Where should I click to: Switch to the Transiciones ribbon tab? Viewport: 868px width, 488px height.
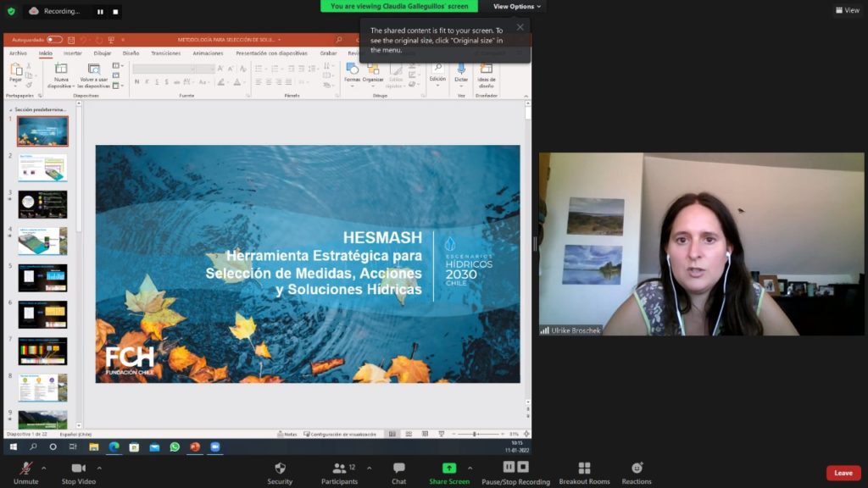[165, 53]
